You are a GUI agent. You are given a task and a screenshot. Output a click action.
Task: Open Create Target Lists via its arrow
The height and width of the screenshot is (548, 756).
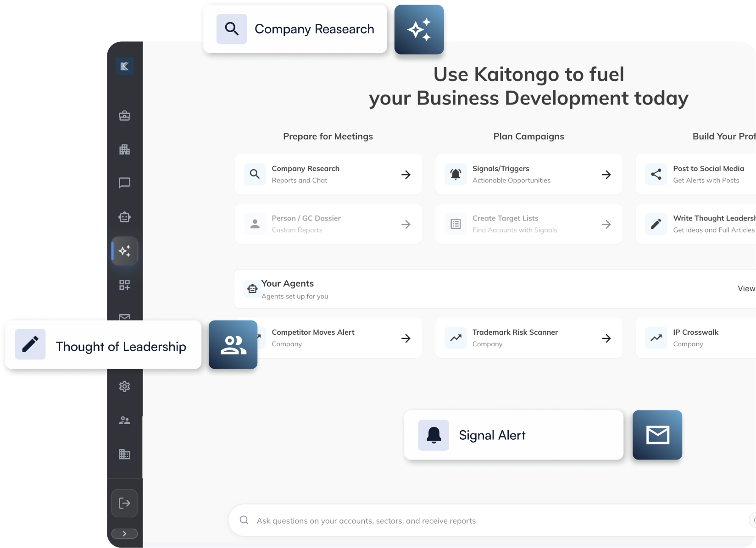(606, 224)
